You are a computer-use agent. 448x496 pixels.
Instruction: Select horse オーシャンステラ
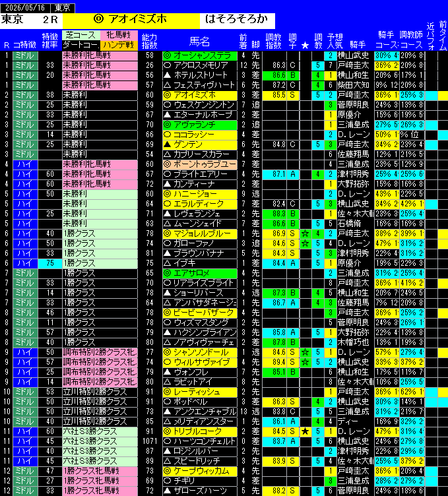pos(200,55)
